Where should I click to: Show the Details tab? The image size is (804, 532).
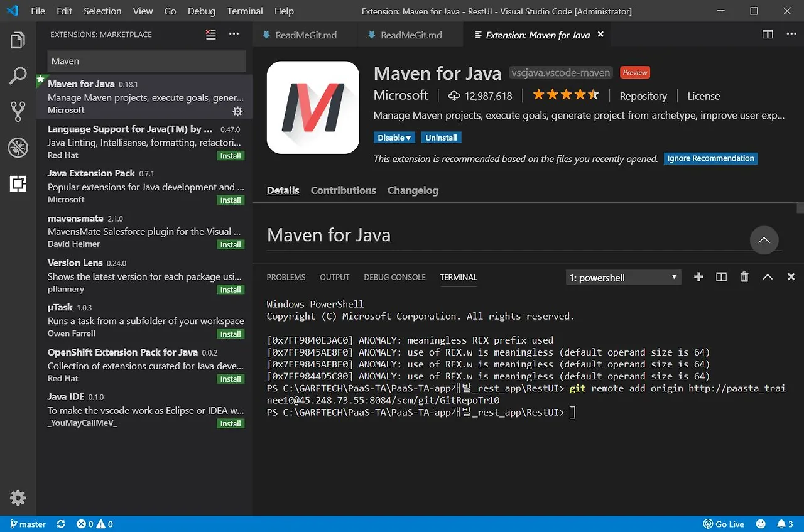[x=283, y=190]
